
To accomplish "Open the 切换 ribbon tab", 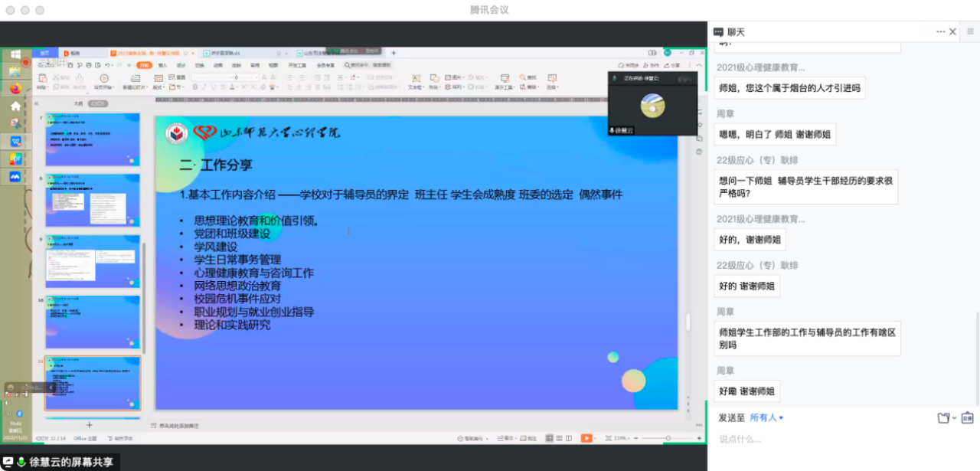I will pyautogui.click(x=200, y=65).
